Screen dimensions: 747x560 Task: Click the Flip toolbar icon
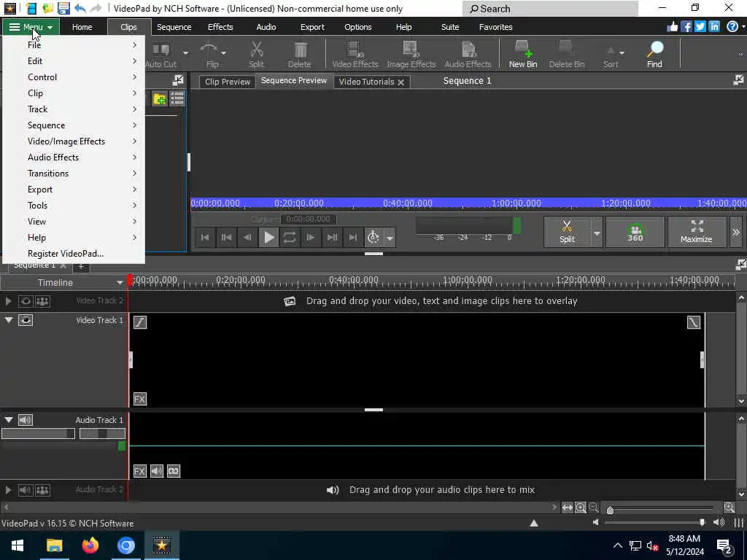[212, 54]
